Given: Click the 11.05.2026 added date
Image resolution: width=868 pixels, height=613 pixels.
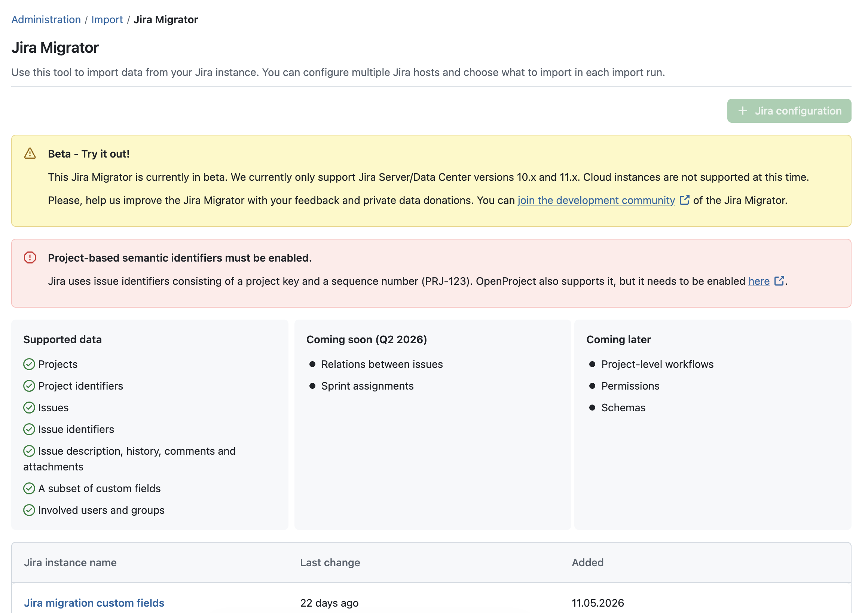Looking at the screenshot, I should pos(598,603).
